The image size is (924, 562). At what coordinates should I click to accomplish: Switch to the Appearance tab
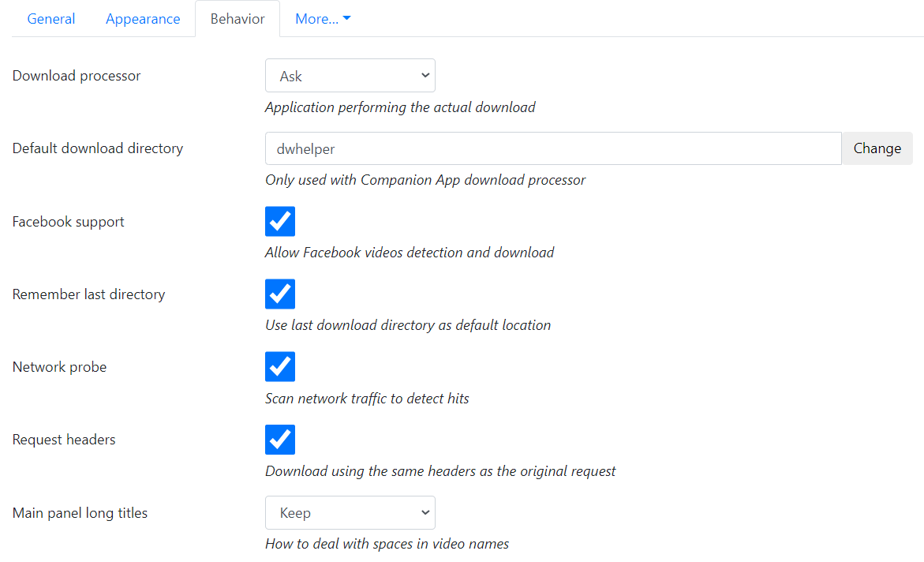(143, 18)
